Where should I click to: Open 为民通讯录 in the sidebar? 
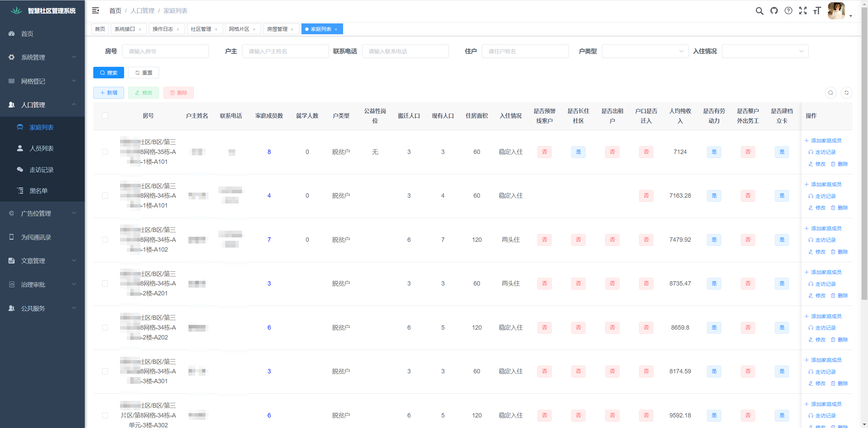pos(42,237)
